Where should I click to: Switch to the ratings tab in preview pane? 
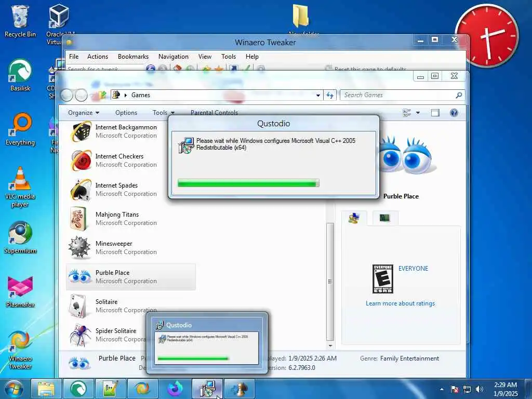click(354, 218)
